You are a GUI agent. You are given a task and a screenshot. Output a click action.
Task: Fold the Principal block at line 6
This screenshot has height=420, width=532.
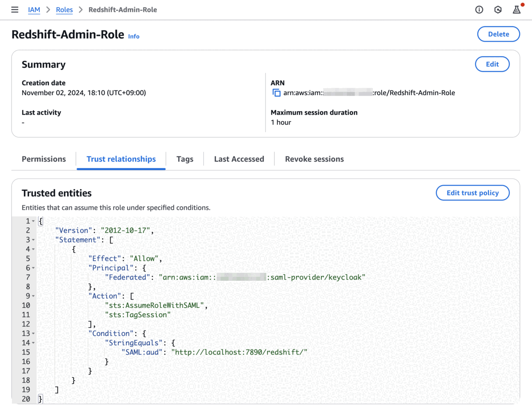(x=33, y=268)
